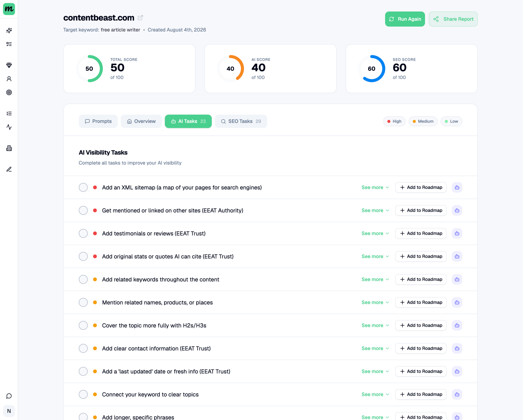Click the N user avatar
Image resolution: width=523 pixels, height=420 pixels.
pyautogui.click(x=9, y=411)
